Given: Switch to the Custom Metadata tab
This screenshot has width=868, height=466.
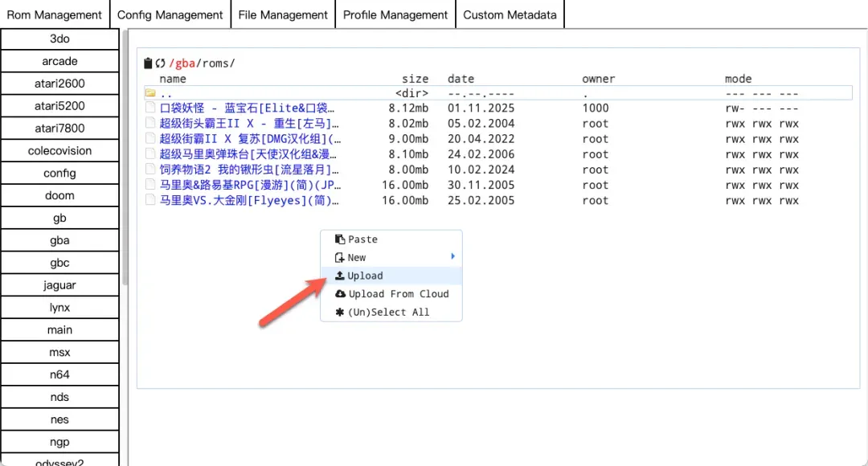Looking at the screenshot, I should [x=510, y=14].
